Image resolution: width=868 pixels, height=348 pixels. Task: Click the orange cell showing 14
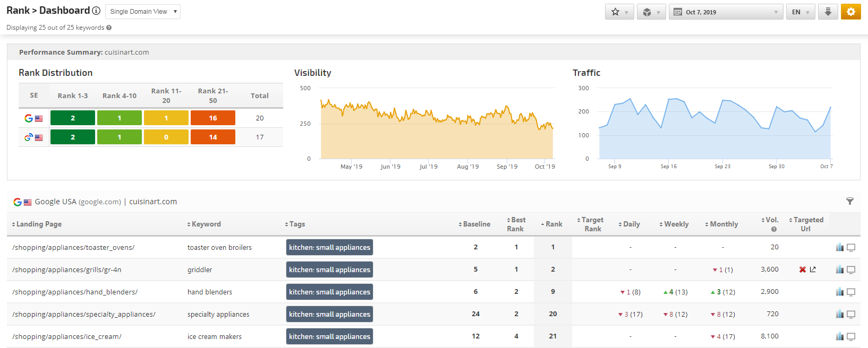pyautogui.click(x=213, y=137)
